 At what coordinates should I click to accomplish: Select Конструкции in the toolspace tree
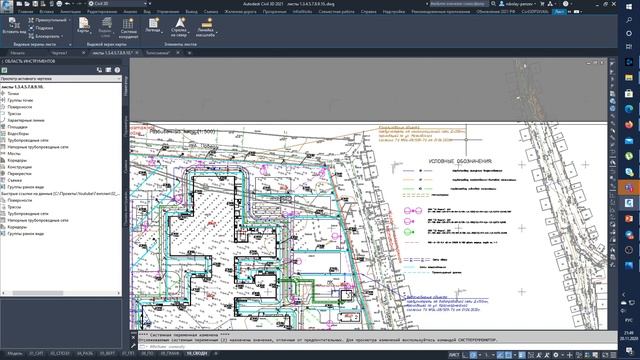(20, 167)
